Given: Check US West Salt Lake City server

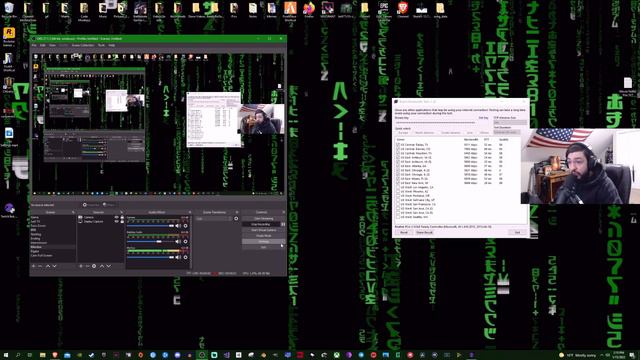Looking at the screenshot, I should (398, 200).
